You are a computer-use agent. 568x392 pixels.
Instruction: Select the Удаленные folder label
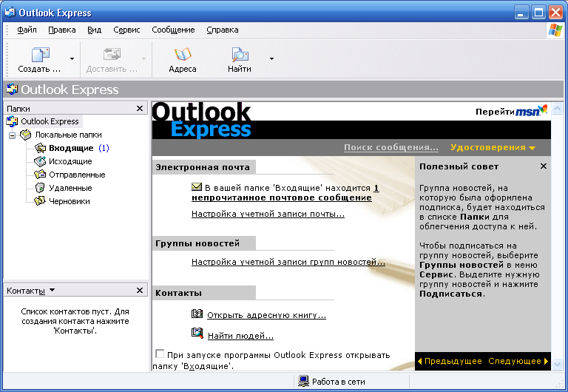(70, 188)
